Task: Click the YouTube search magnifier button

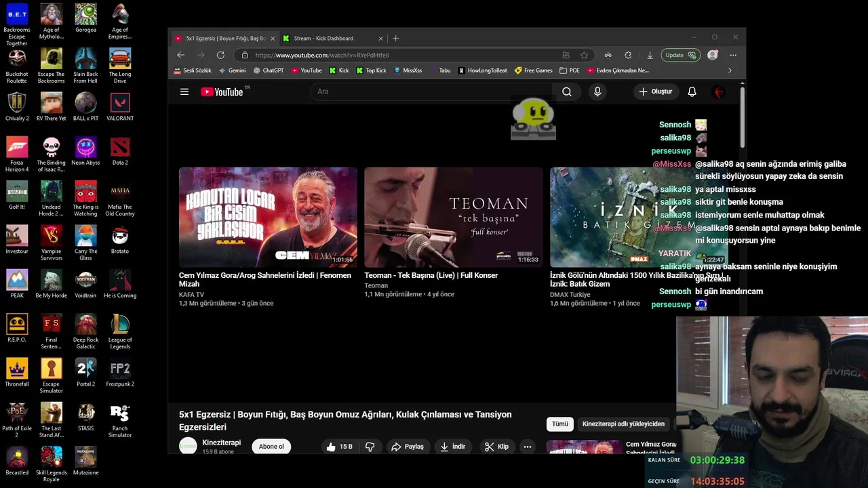Action: point(567,91)
